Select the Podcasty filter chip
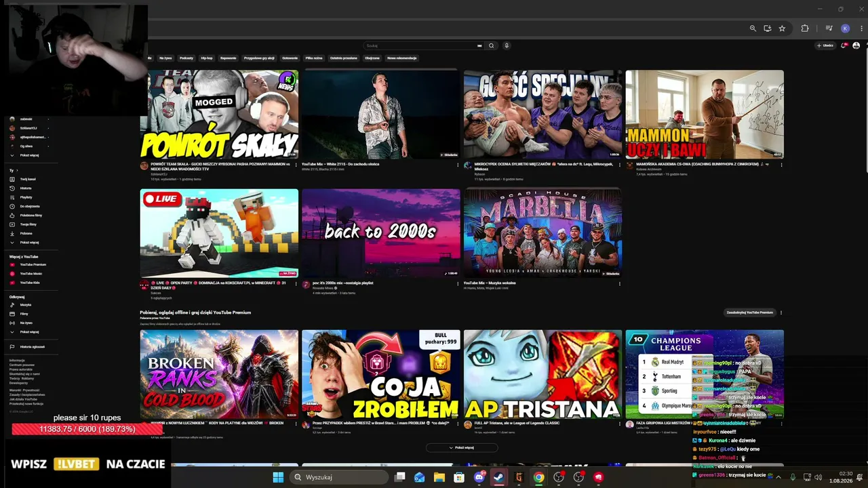 (x=186, y=58)
